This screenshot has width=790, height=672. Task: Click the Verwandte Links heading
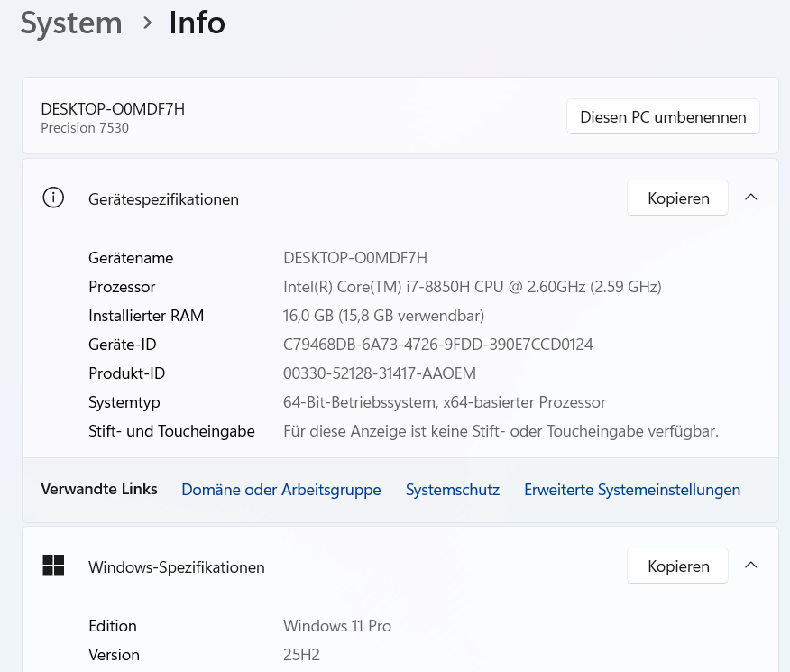(x=99, y=489)
